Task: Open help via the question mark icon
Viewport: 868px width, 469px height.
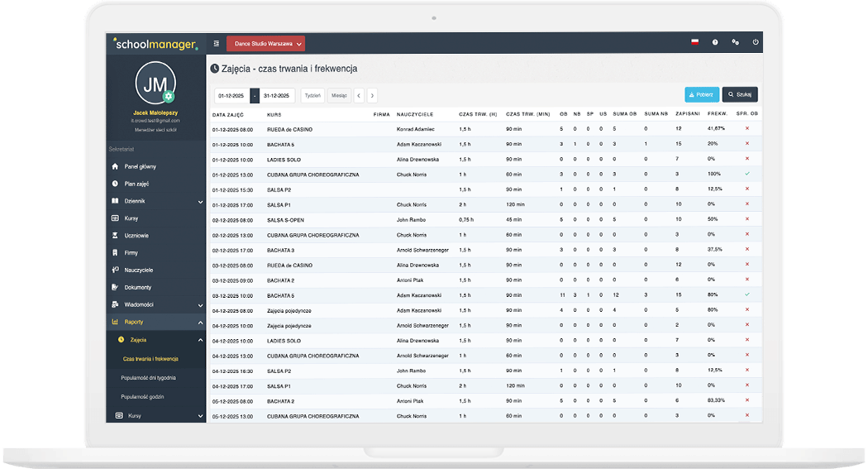Action: pyautogui.click(x=715, y=42)
